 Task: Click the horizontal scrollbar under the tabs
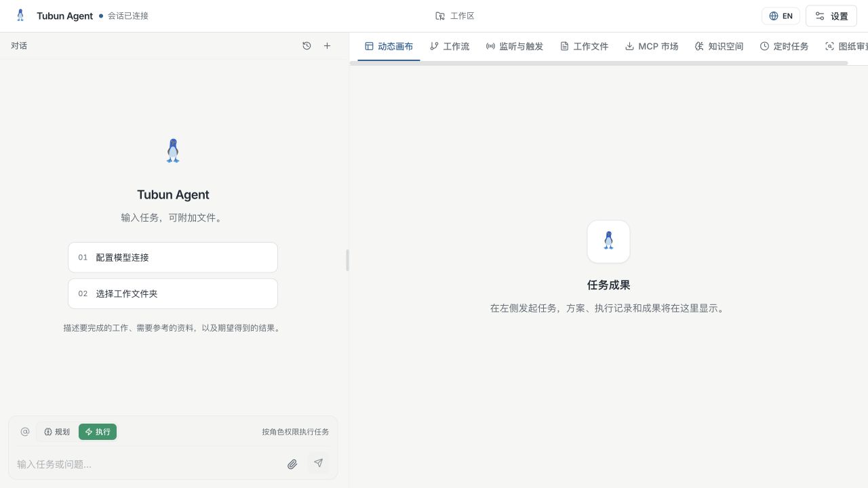(599, 63)
